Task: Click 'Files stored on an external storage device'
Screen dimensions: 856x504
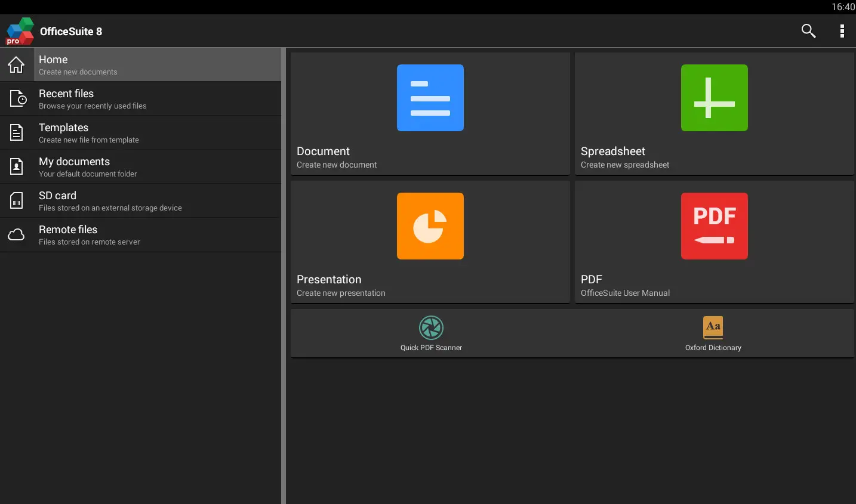Action: click(x=110, y=208)
